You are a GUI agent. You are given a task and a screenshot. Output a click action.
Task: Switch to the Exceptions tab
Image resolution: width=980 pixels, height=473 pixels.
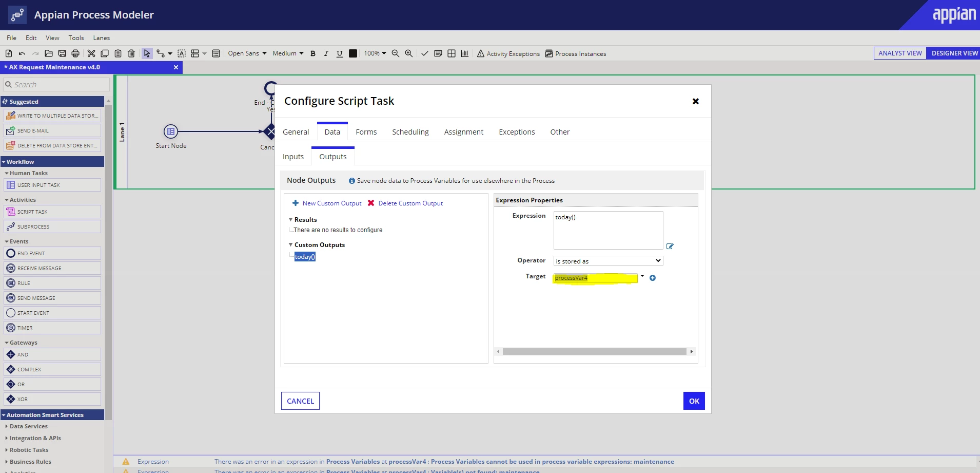(517, 132)
